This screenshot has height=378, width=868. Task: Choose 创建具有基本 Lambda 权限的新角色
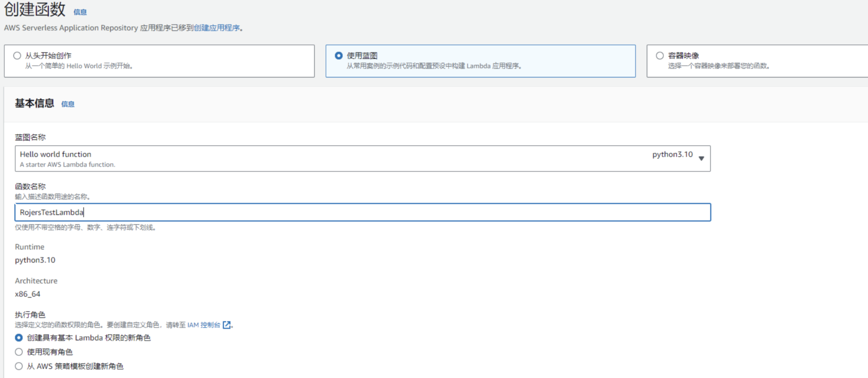[19, 337]
